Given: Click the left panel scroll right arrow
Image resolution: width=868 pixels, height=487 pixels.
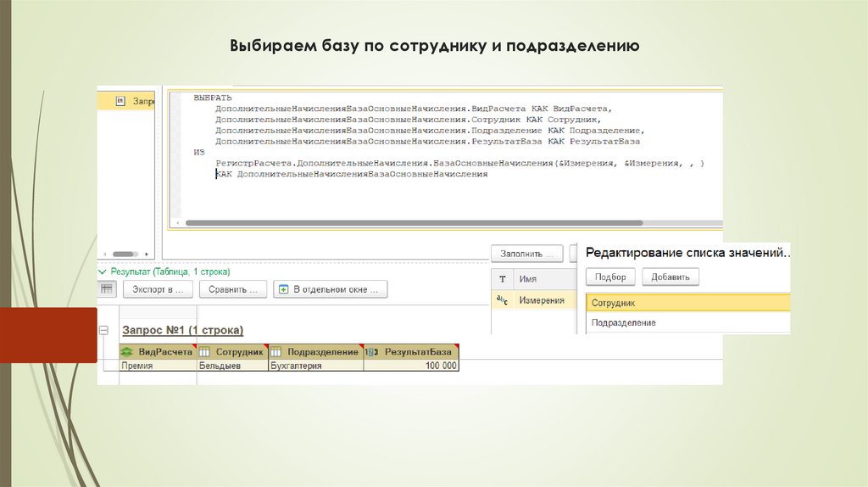Looking at the screenshot, I should 147,255.
